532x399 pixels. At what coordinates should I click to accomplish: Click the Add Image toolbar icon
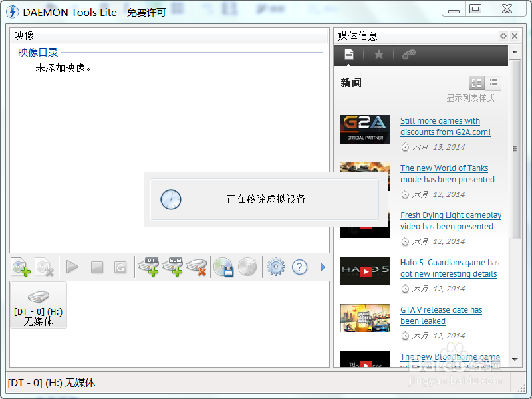[21, 267]
